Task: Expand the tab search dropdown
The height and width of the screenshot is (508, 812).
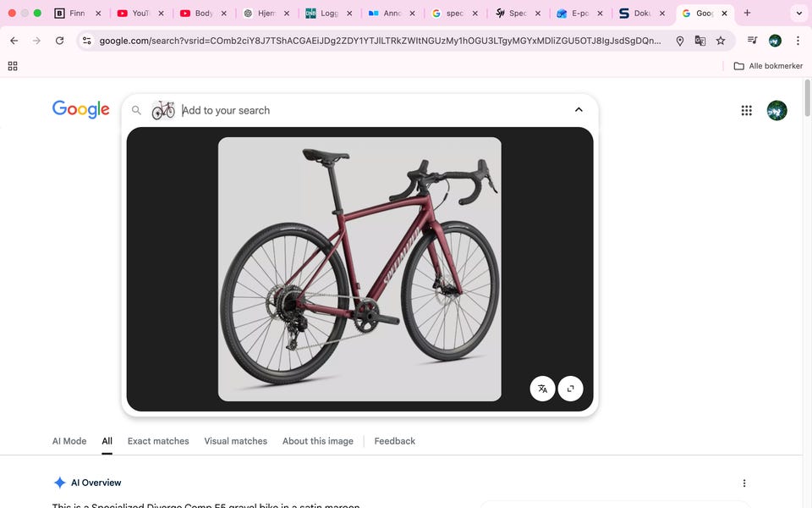Action: pyautogui.click(x=799, y=13)
